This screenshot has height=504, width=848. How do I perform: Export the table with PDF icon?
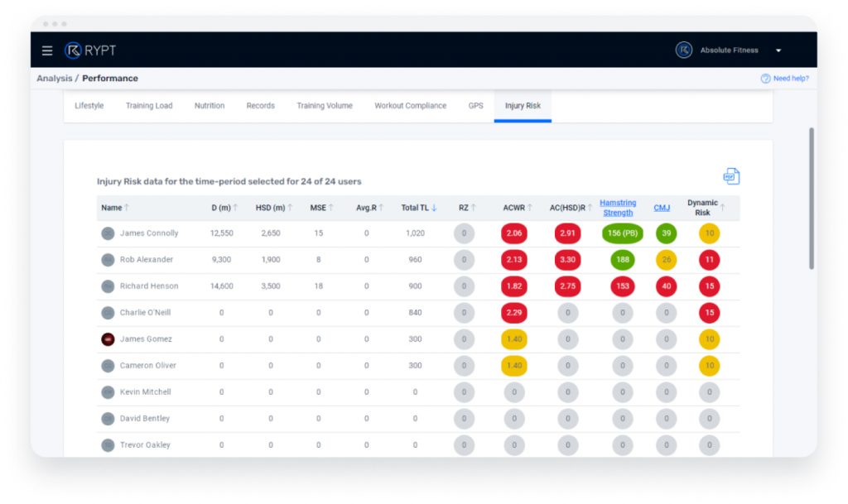(x=731, y=176)
